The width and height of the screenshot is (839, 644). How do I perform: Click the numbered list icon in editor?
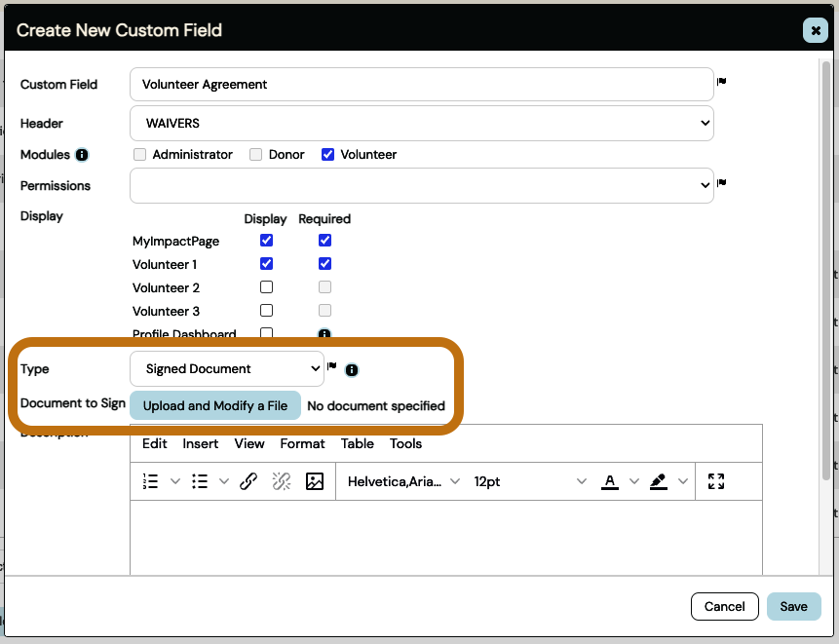(x=151, y=481)
